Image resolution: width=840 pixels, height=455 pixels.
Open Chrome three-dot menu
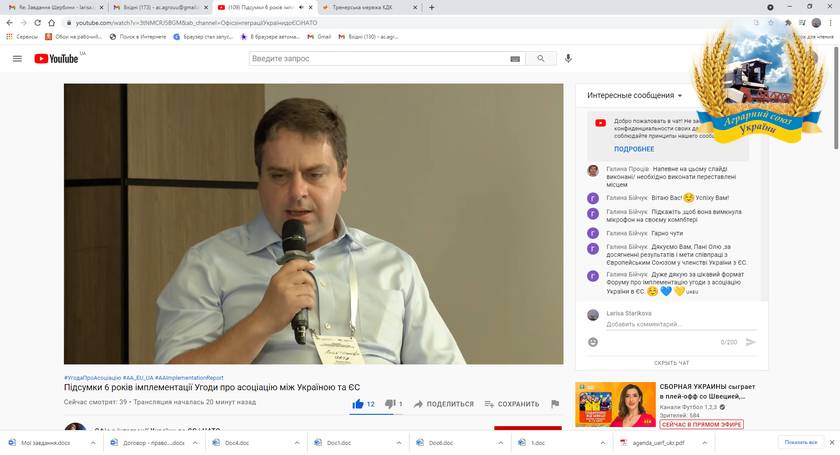point(831,23)
